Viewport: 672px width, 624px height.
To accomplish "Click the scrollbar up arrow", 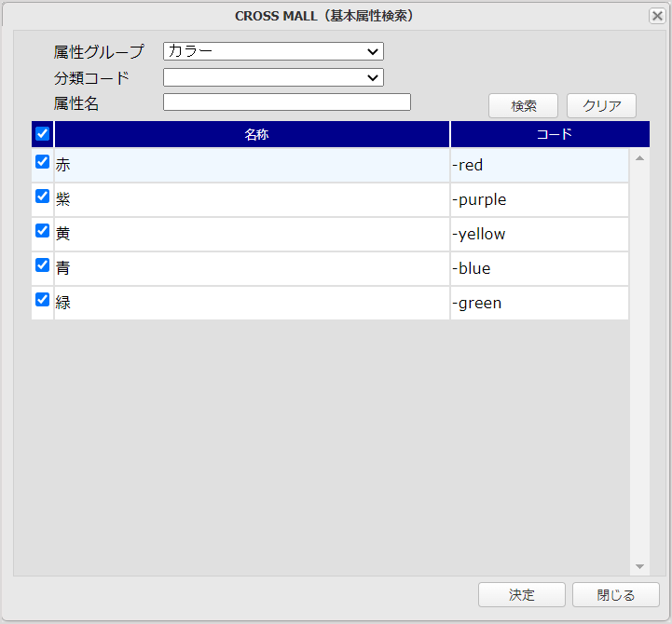I will coord(640,158).
